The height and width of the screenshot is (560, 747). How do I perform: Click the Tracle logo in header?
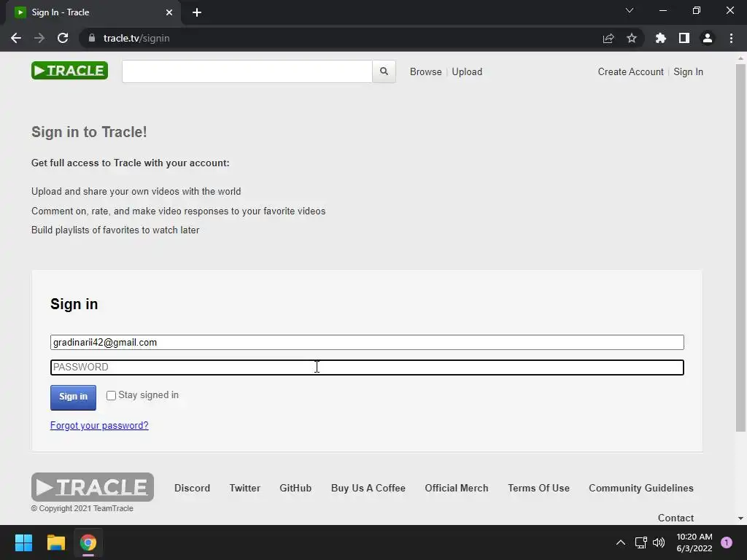point(69,71)
